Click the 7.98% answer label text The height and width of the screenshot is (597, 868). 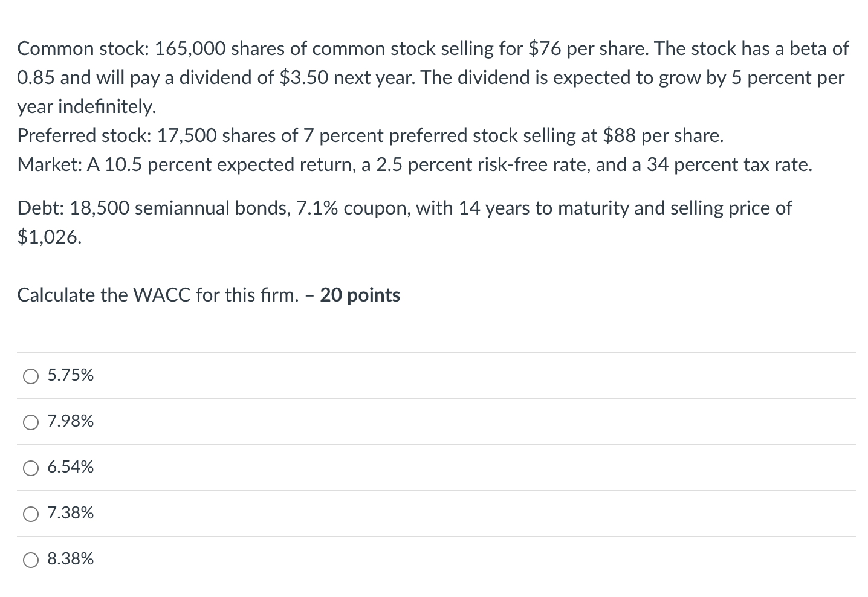pos(70,421)
